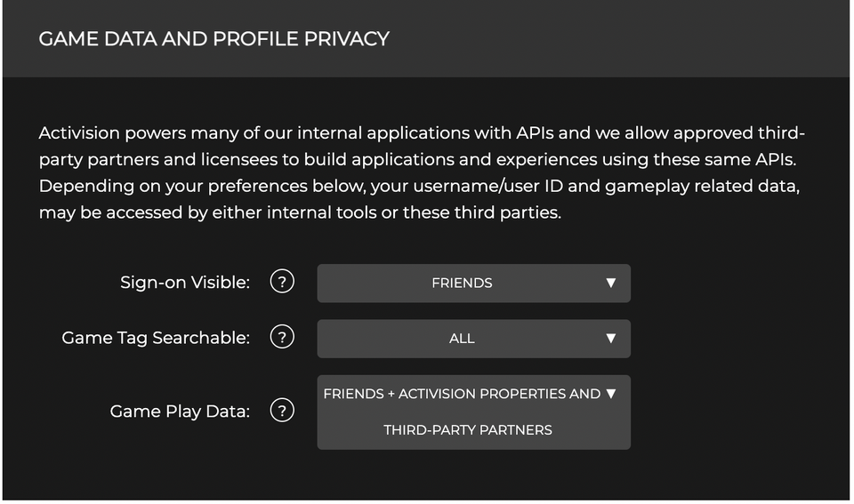
Task: Click the triangle arrow on ALL dropdown
Action: pyautogui.click(x=611, y=339)
